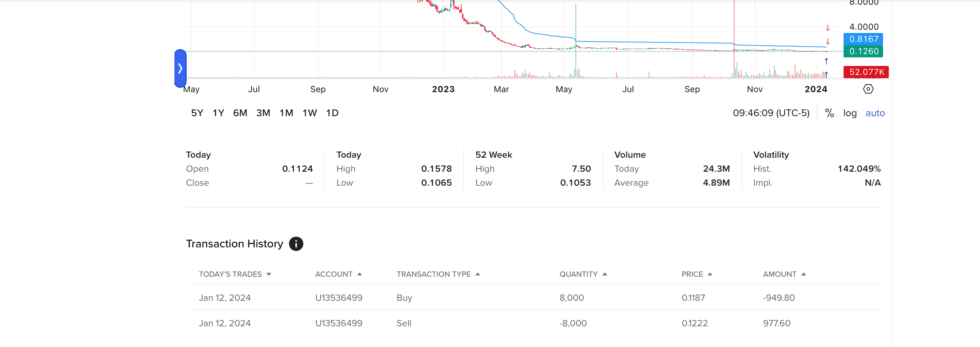
Task: Select the Buy transaction row
Action: 533,298
